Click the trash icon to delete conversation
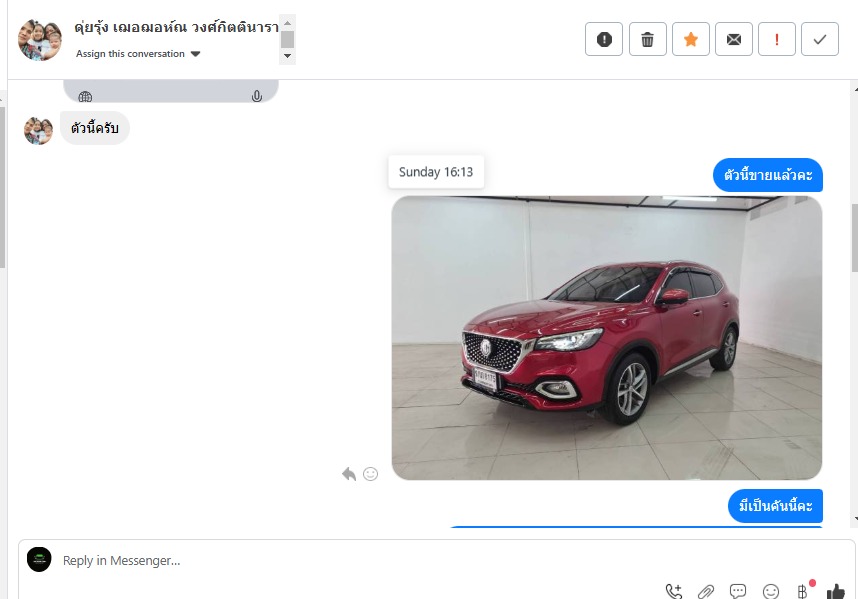858x599 pixels. (x=648, y=39)
